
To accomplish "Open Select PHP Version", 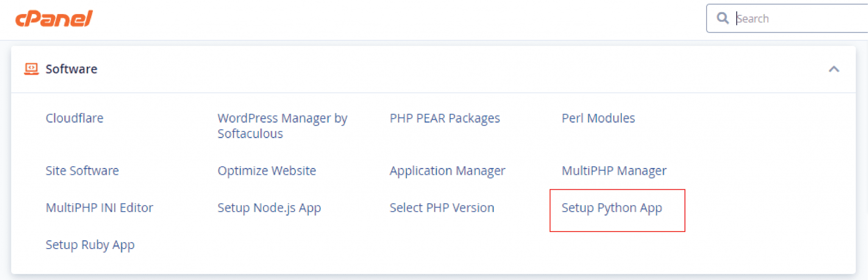I will [442, 208].
